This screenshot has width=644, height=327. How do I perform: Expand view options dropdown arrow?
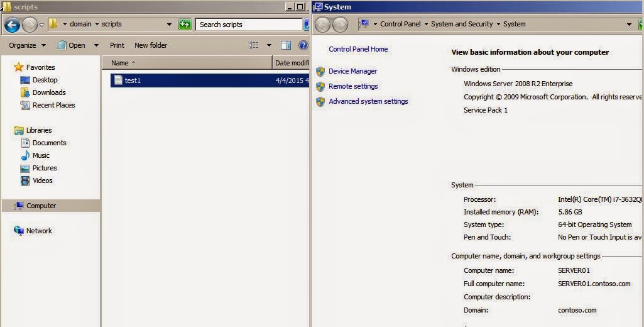pyautogui.click(x=269, y=45)
